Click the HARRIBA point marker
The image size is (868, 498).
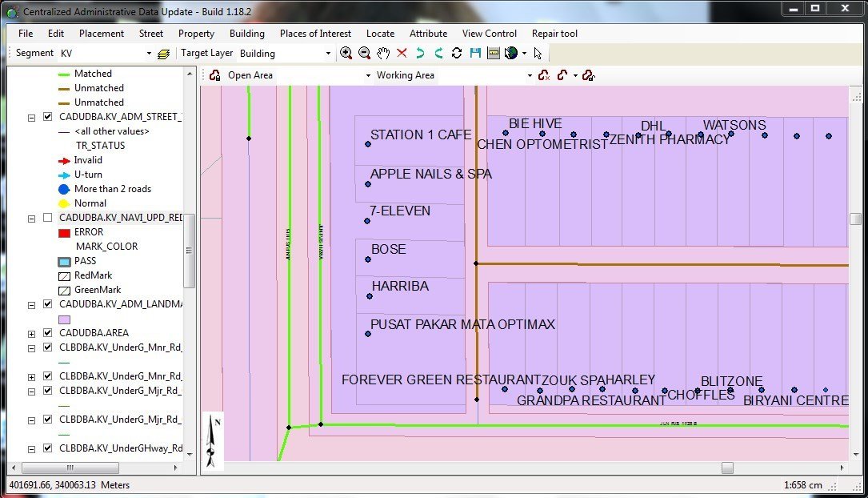pyautogui.click(x=370, y=296)
